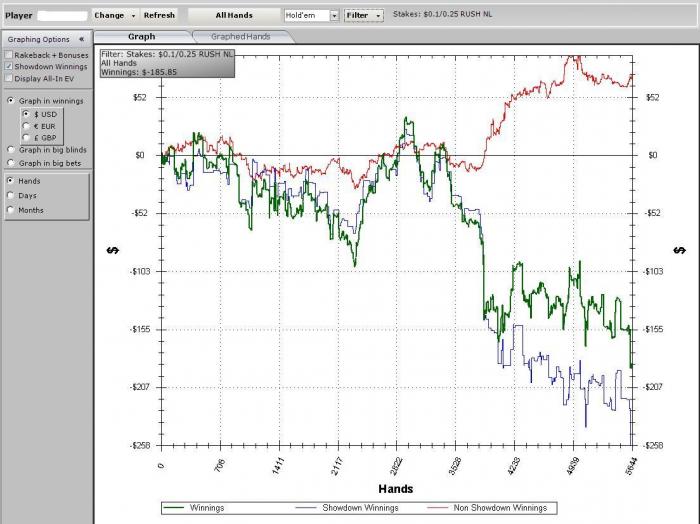Click the Winnings legend entry
The height and width of the screenshot is (524, 700).
pyautogui.click(x=194, y=507)
